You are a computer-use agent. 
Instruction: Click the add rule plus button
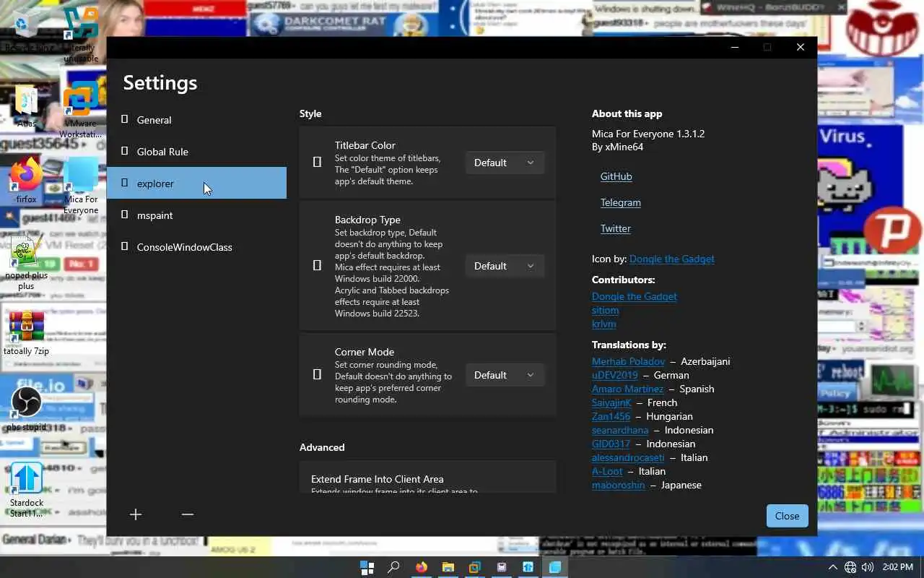tap(136, 514)
